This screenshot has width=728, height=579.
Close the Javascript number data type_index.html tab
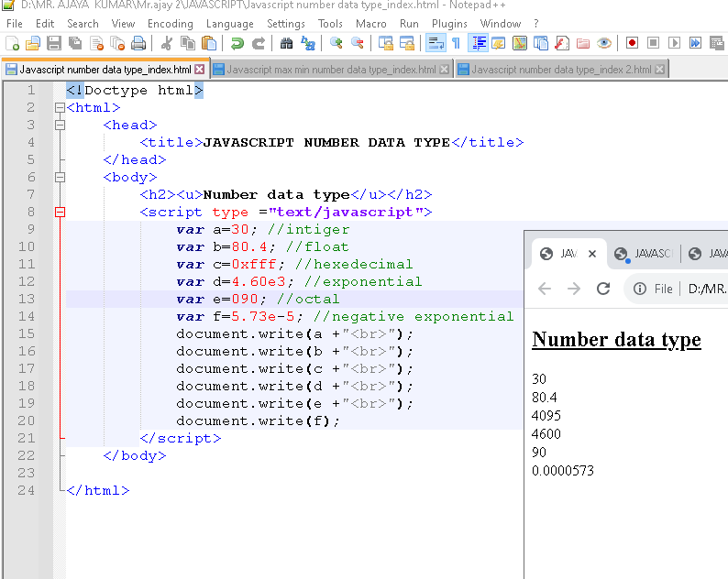point(200,70)
